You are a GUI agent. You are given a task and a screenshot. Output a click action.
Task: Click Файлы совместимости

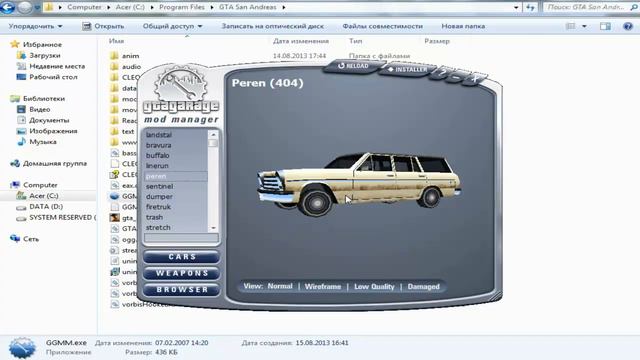(x=382, y=26)
